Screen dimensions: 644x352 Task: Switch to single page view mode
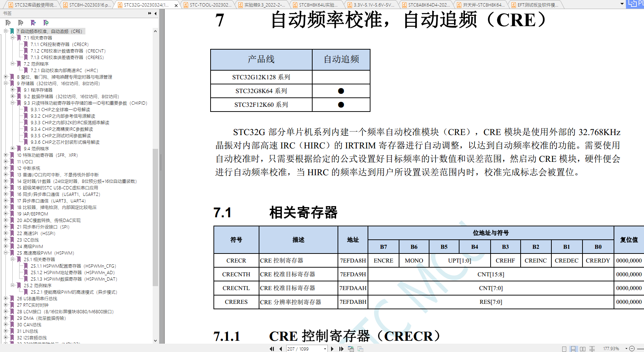coord(564,349)
